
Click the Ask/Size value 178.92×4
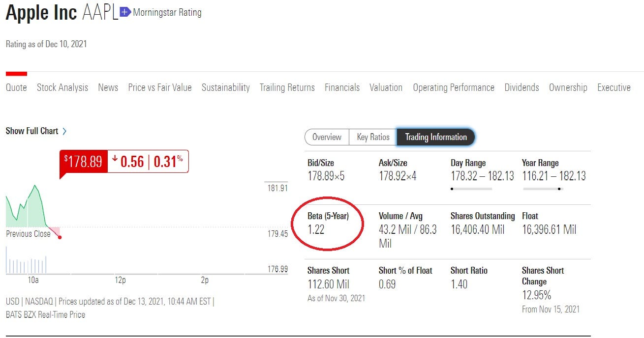(398, 176)
